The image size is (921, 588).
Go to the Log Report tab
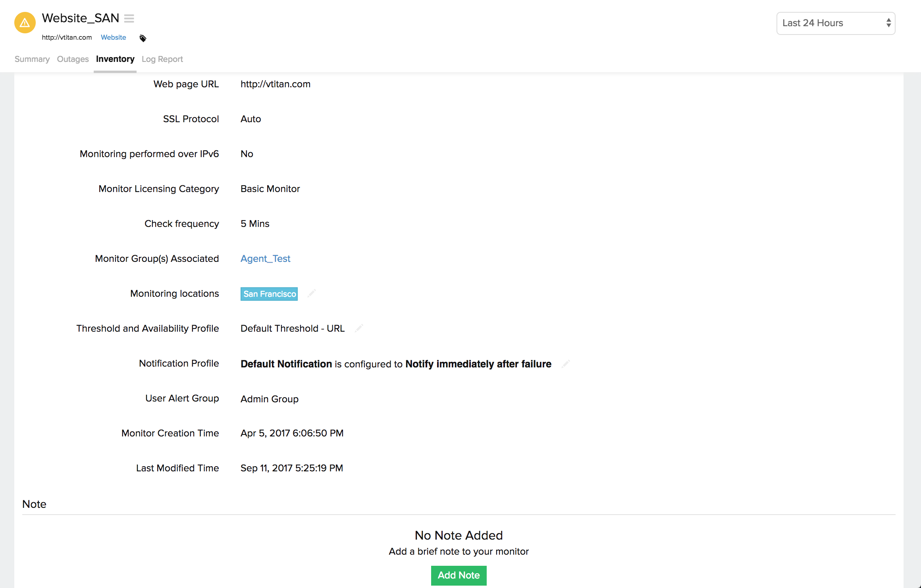(162, 59)
